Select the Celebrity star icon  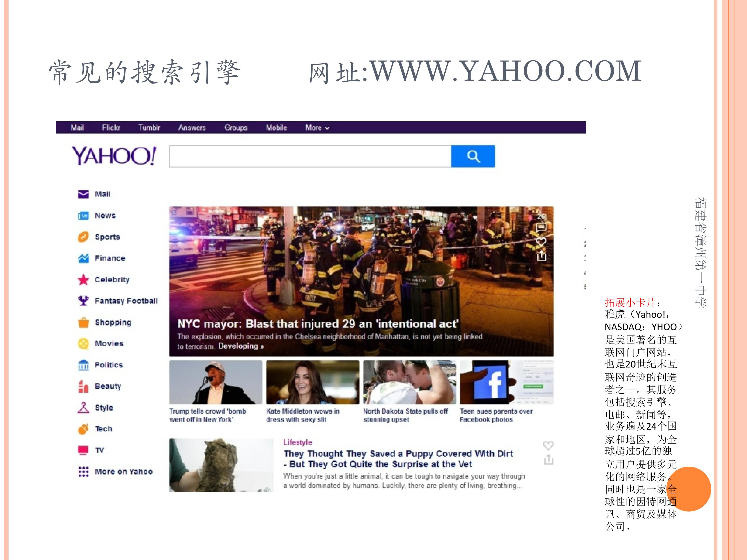(83, 279)
